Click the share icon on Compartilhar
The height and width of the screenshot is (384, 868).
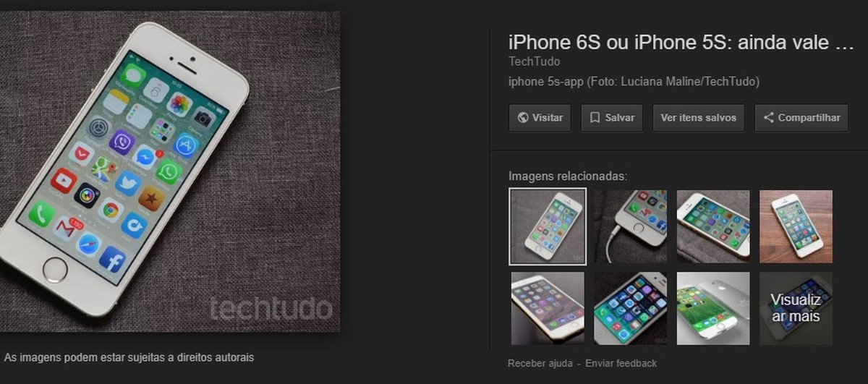768,118
